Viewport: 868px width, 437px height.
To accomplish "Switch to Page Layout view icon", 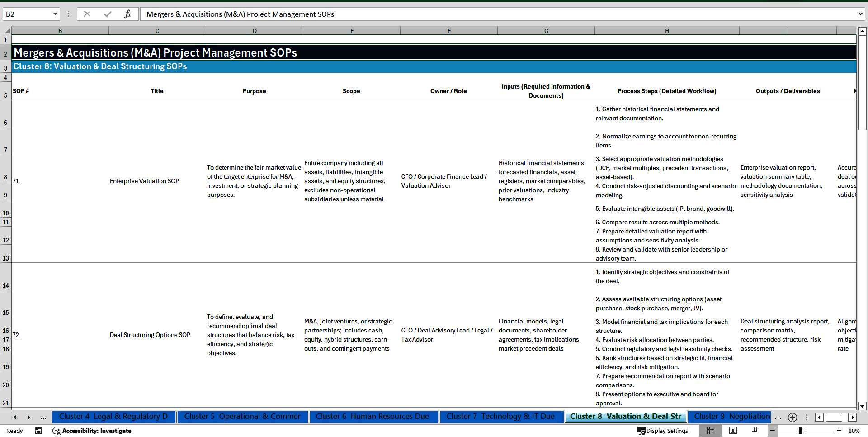I will 733,431.
